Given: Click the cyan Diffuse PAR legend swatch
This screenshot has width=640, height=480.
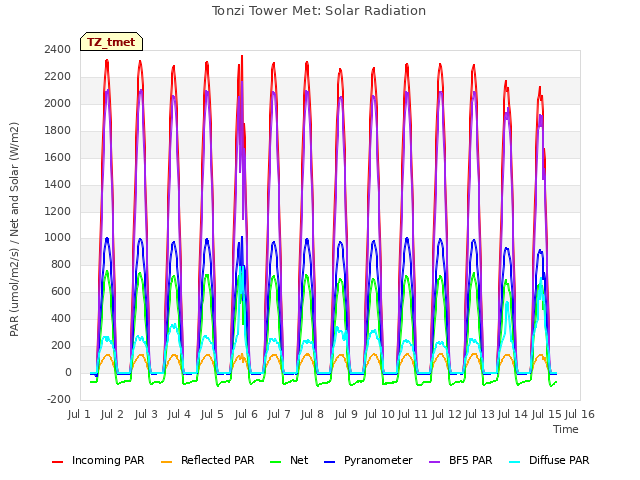Looking at the screenshot, I should (515, 462).
